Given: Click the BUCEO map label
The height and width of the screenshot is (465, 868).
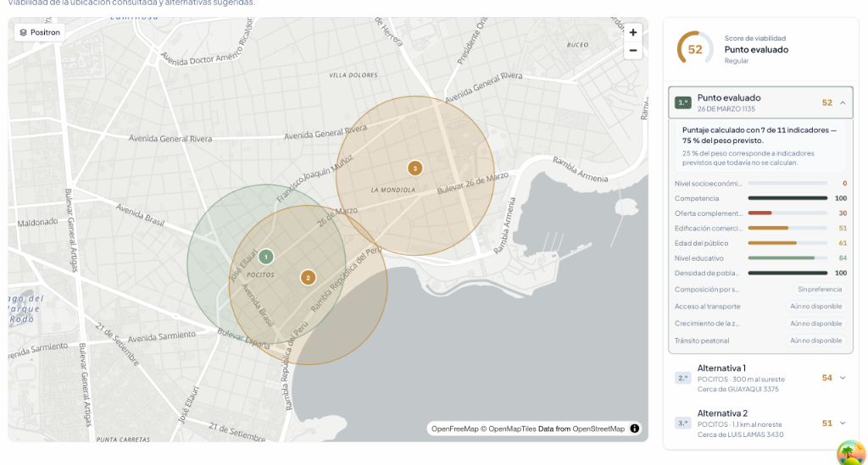Looking at the screenshot, I should click(577, 45).
